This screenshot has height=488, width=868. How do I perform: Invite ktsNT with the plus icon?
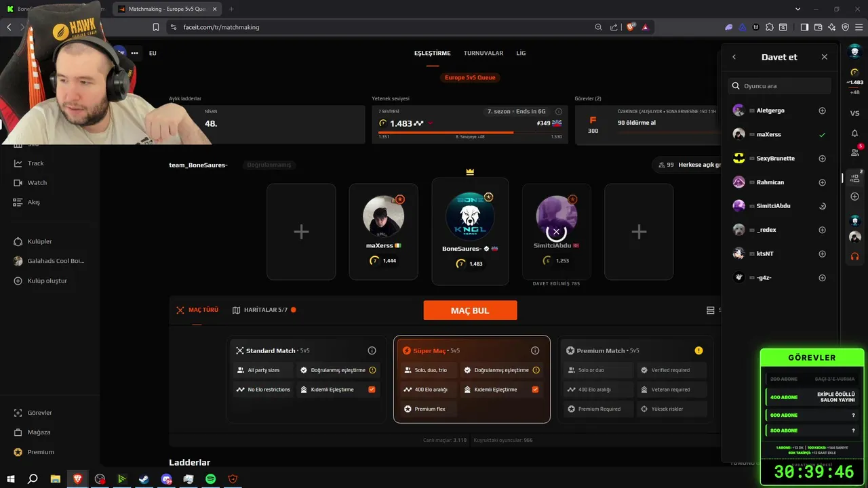point(822,253)
